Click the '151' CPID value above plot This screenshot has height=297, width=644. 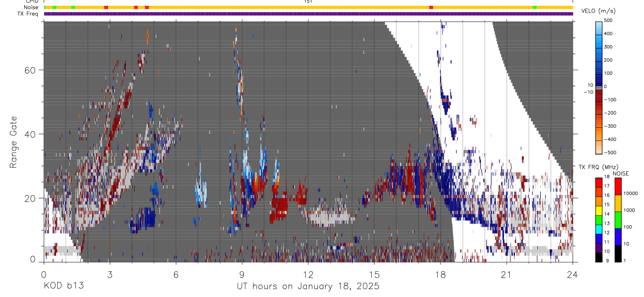coord(308,2)
